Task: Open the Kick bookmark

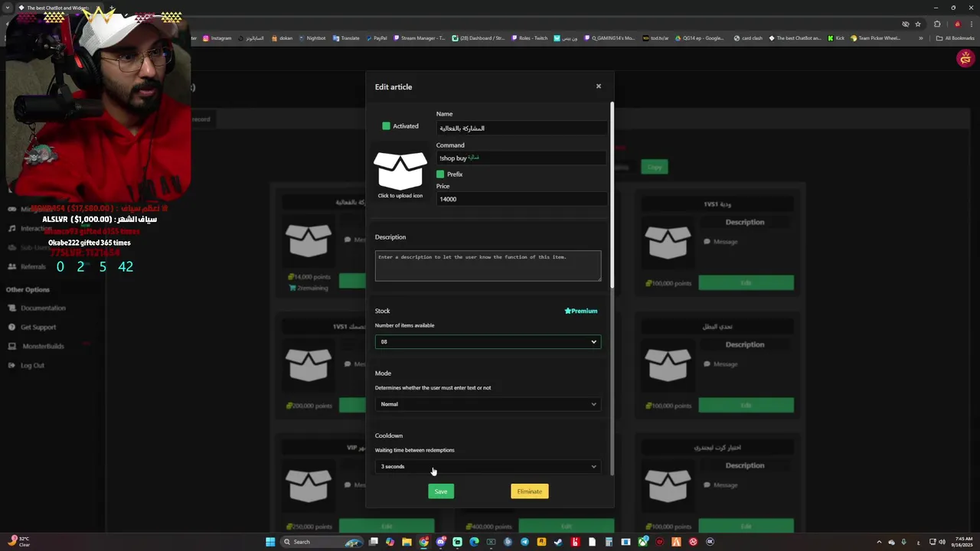Action: [x=836, y=38]
